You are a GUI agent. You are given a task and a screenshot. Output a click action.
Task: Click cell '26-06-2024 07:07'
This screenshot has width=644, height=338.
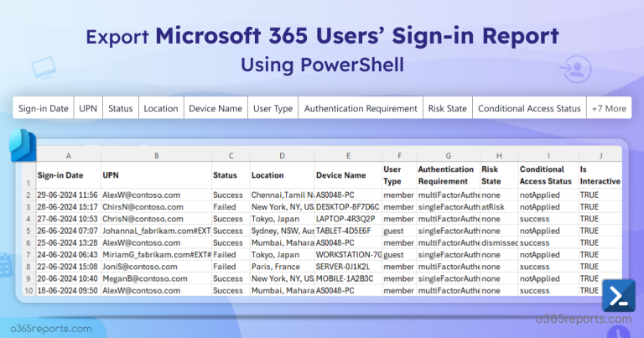[x=69, y=231]
